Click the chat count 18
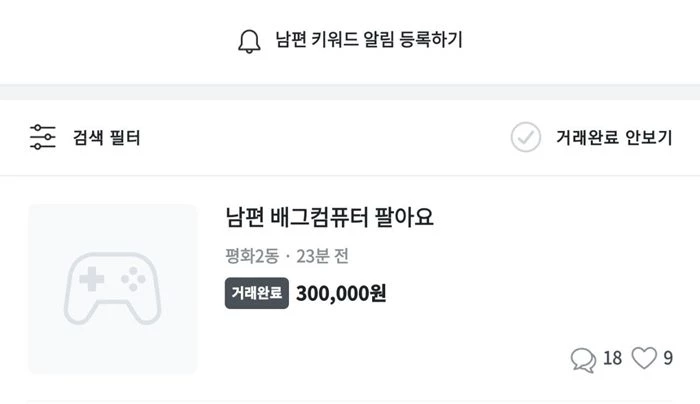 pos(612,358)
